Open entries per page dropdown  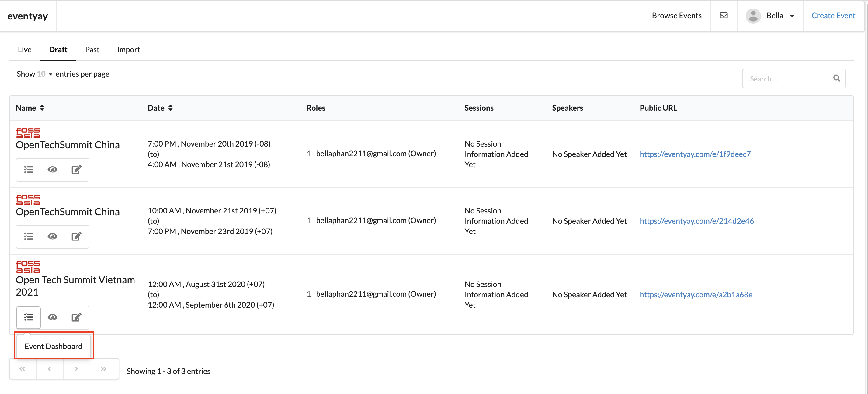pyautogui.click(x=44, y=74)
